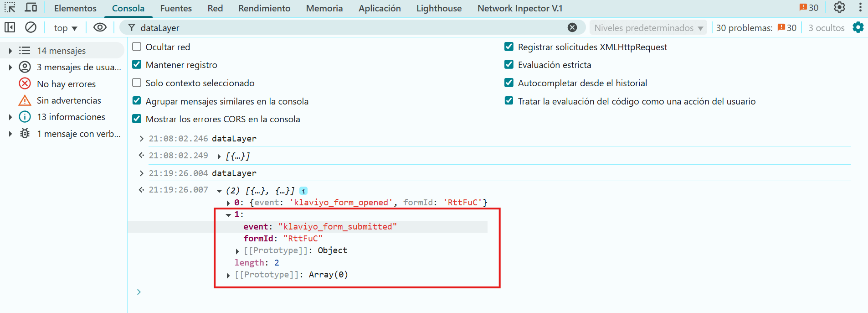
Task: Select the messages list icon in sidebar
Action: tap(25, 51)
